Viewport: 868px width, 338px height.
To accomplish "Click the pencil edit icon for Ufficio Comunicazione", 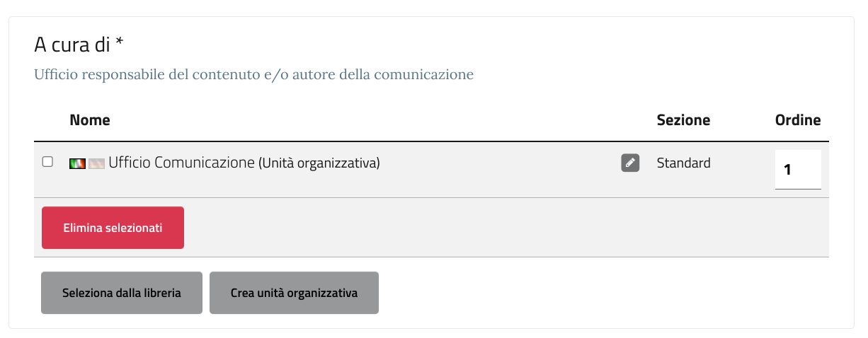I will point(630,163).
